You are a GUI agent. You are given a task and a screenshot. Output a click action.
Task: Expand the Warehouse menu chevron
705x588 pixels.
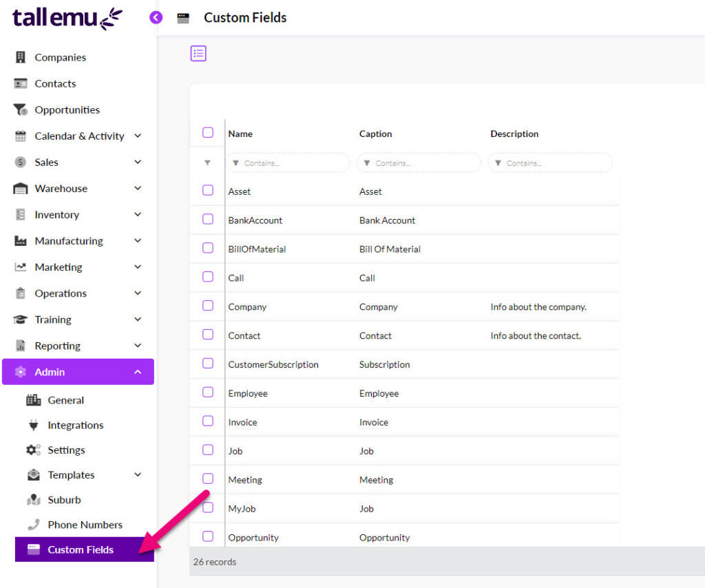138,189
